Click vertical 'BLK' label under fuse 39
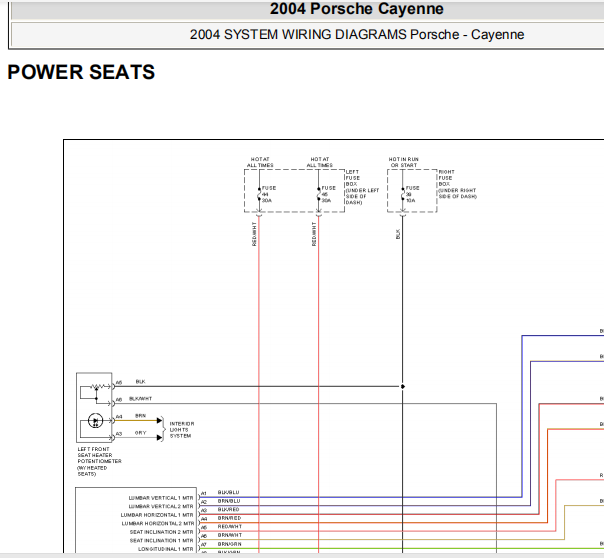The height and width of the screenshot is (558, 604). click(x=398, y=234)
